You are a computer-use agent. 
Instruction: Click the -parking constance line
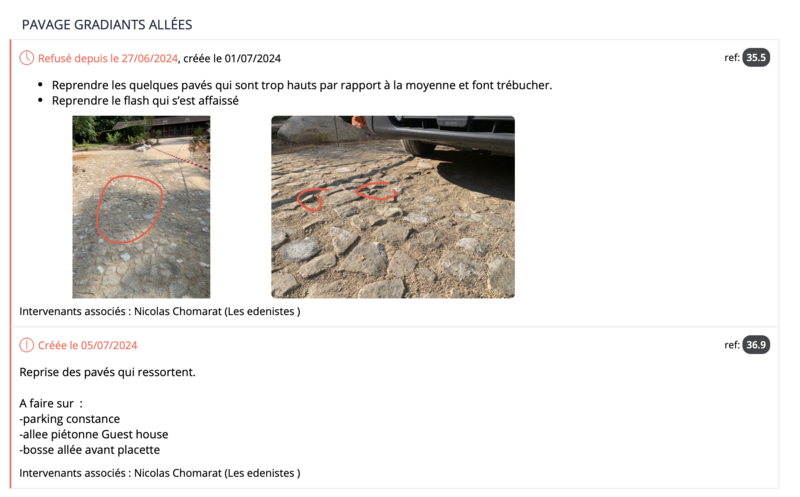tap(70, 419)
